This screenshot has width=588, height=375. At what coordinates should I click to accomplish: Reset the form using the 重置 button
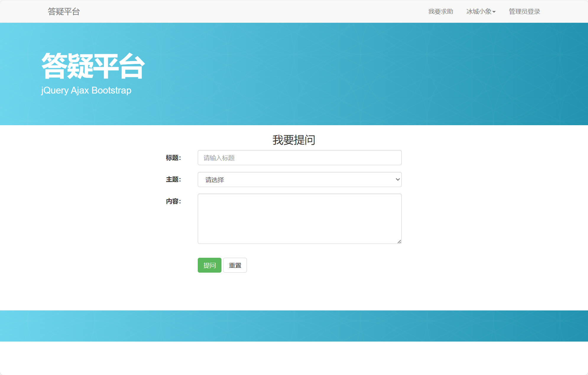coord(235,265)
